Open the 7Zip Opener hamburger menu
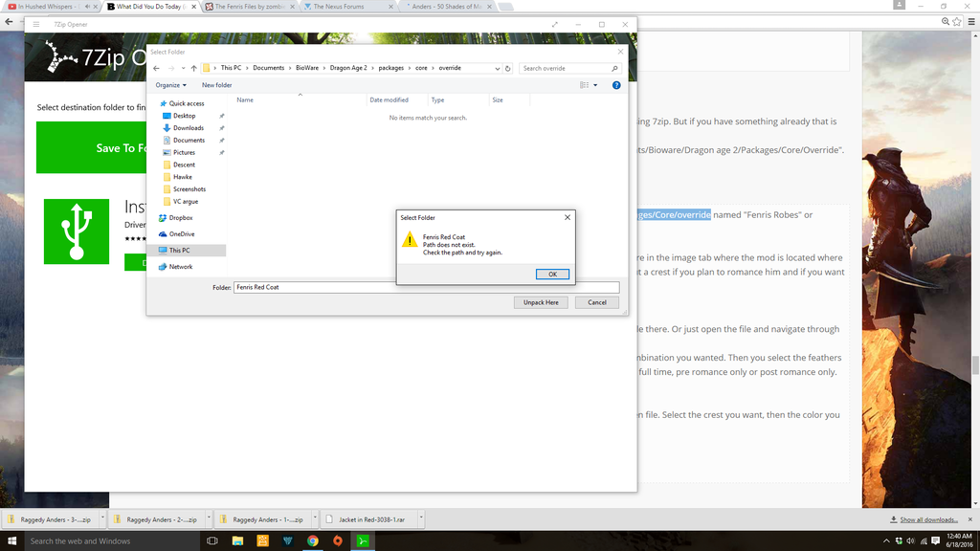This screenshot has height=551, width=980. tap(35, 24)
